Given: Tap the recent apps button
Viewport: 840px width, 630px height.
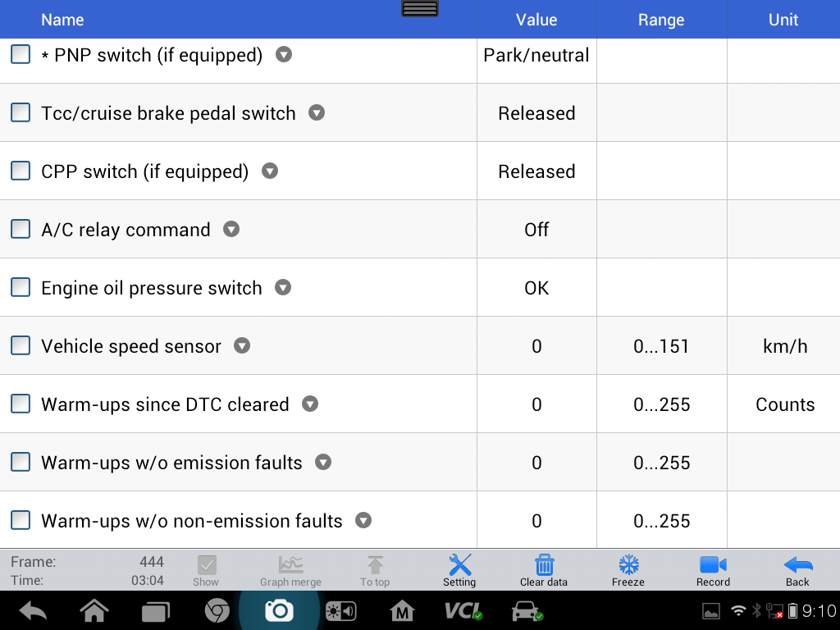Looking at the screenshot, I should click(x=155, y=611).
